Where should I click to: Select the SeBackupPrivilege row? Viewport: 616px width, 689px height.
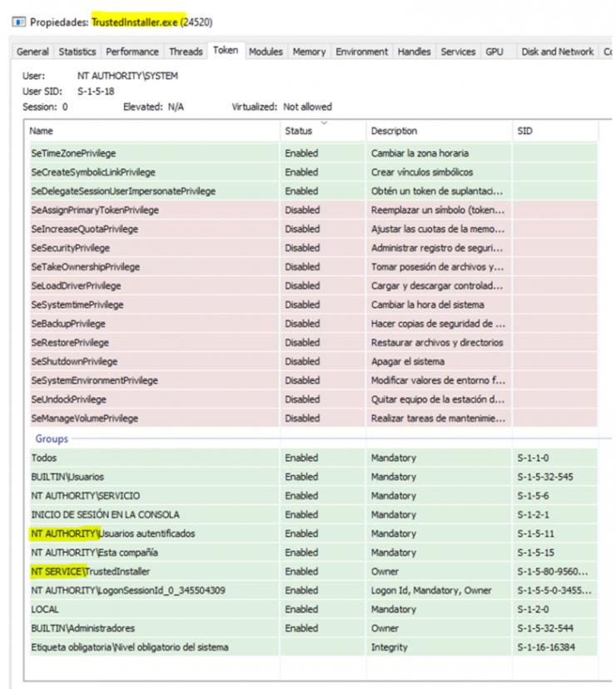pyautogui.click(x=314, y=324)
